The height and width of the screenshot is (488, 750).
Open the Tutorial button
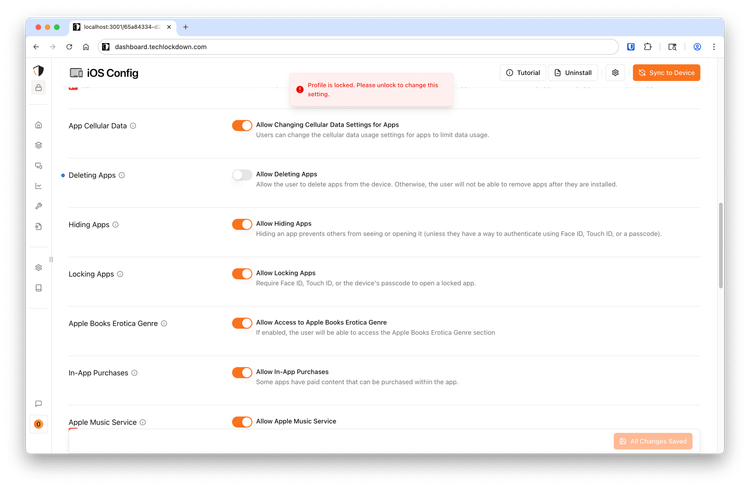tap(523, 73)
